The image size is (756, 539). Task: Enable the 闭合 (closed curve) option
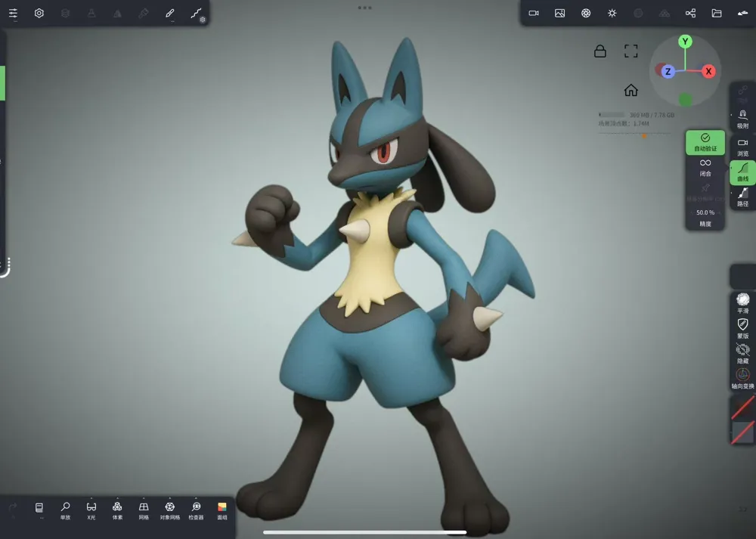point(704,168)
